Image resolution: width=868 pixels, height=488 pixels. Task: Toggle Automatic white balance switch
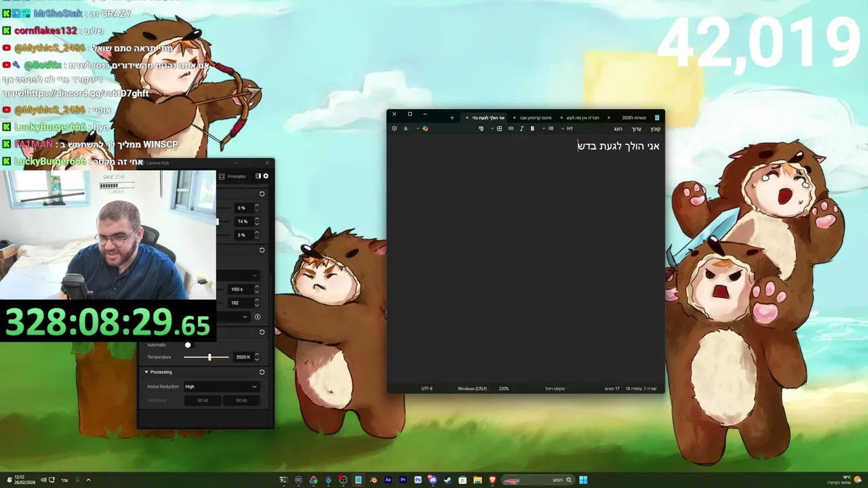189,345
